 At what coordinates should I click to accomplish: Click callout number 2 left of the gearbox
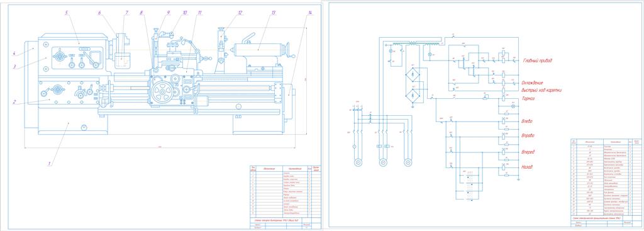14,102
